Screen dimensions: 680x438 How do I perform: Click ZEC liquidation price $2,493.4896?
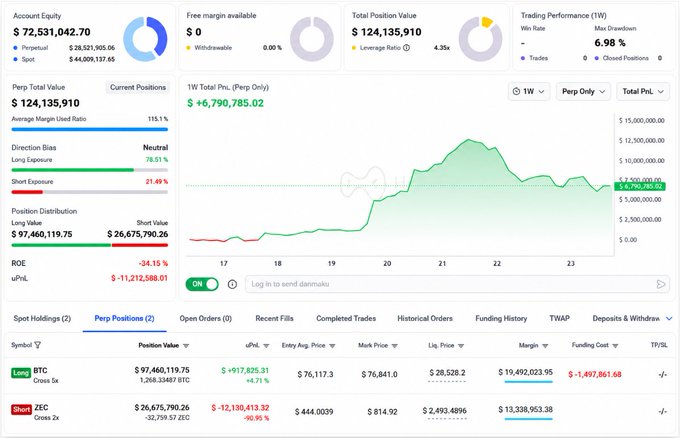[445, 410]
